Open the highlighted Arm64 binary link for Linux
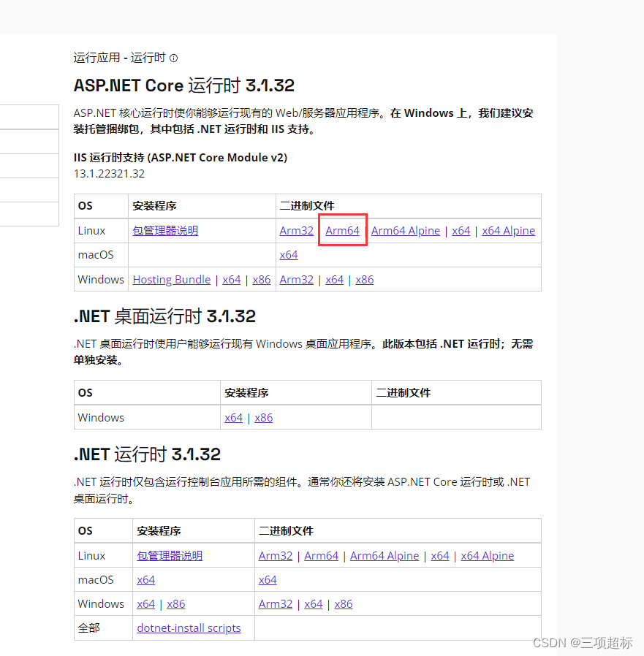The image size is (644, 656). click(342, 230)
